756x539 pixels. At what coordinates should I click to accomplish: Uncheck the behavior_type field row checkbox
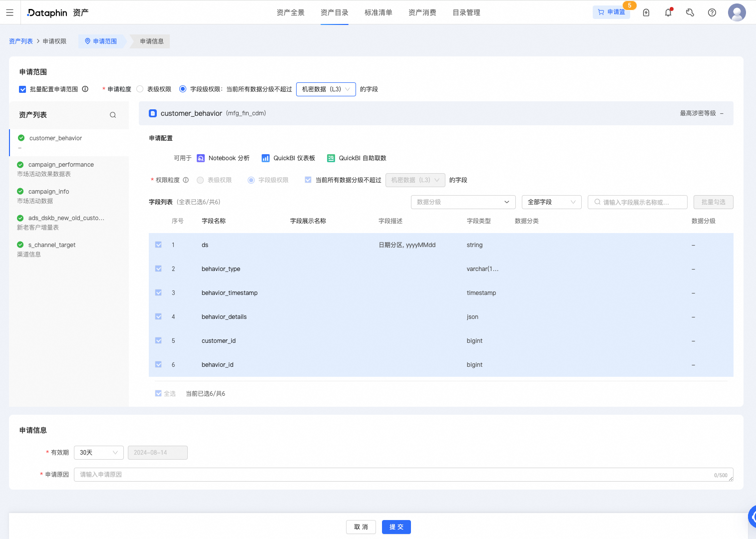[x=158, y=269]
